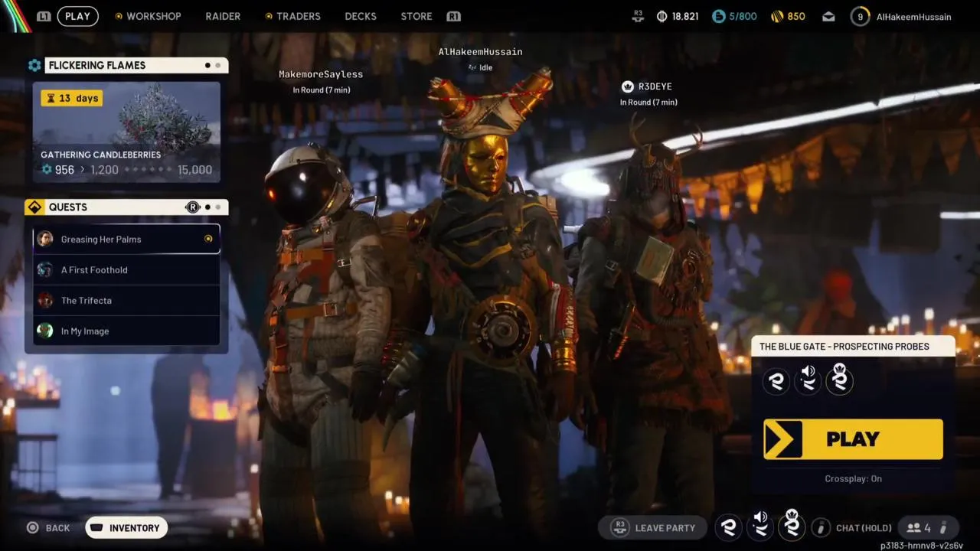This screenshot has height=551, width=980.
Task: Click the CHAT (HOLD) push-to-talk button
Action: pos(851,527)
